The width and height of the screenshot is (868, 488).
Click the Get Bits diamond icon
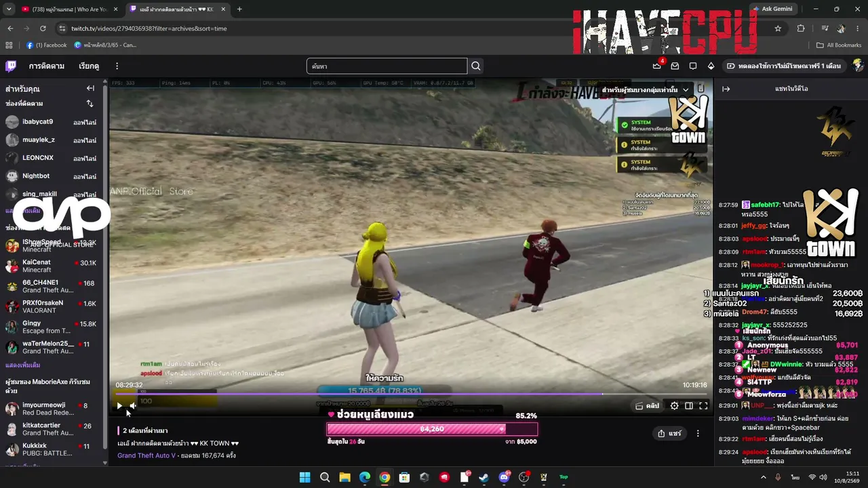click(711, 66)
